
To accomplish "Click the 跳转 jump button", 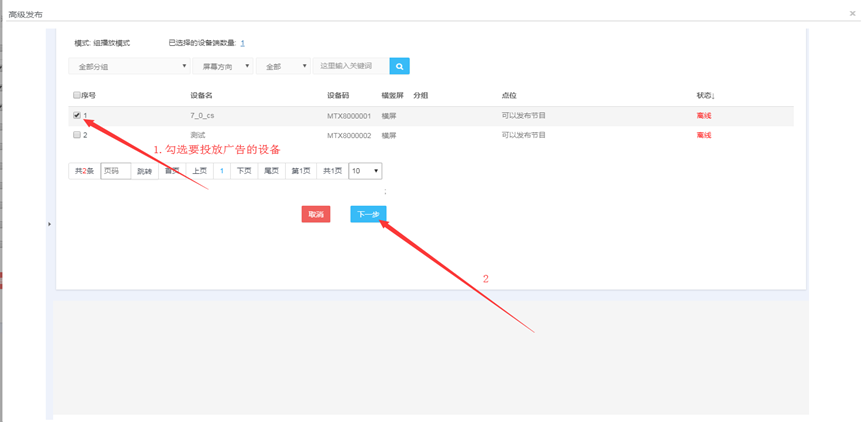I will coord(145,171).
